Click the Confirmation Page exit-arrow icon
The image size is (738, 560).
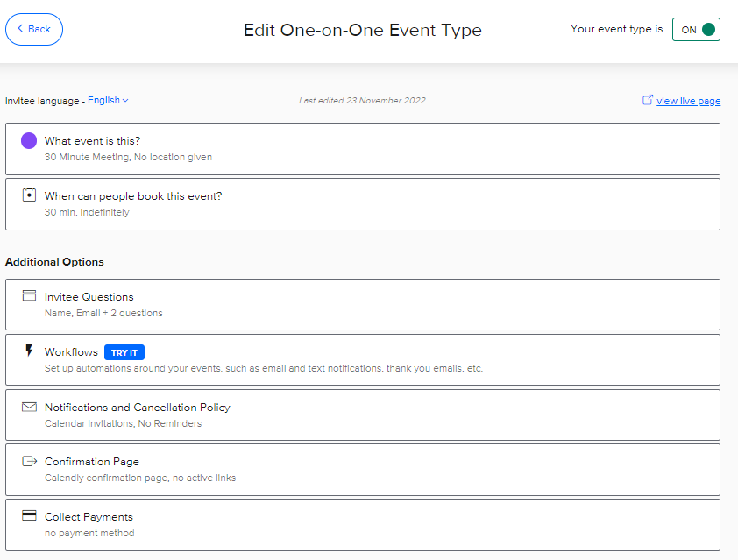(x=29, y=461)
